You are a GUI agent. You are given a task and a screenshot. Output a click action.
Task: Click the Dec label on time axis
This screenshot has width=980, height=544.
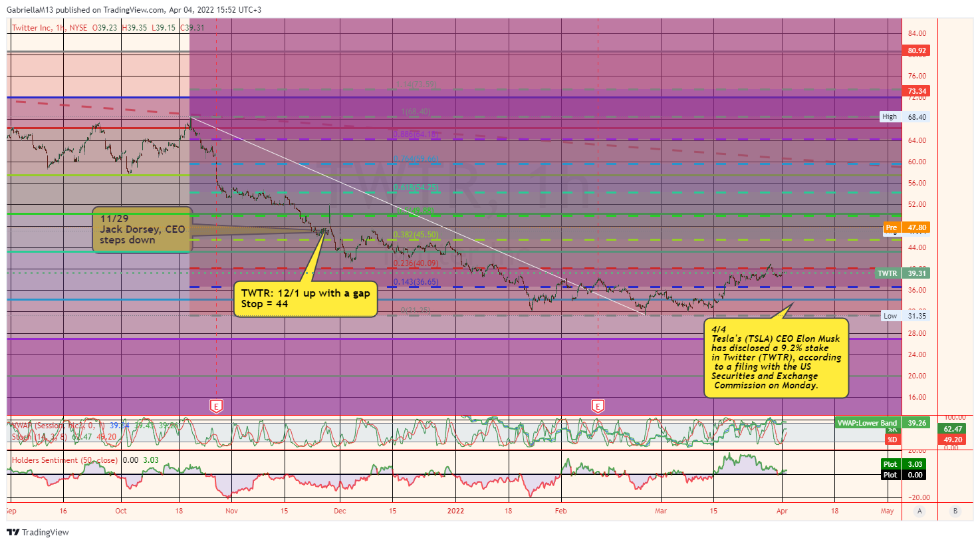tap(340, 511)
